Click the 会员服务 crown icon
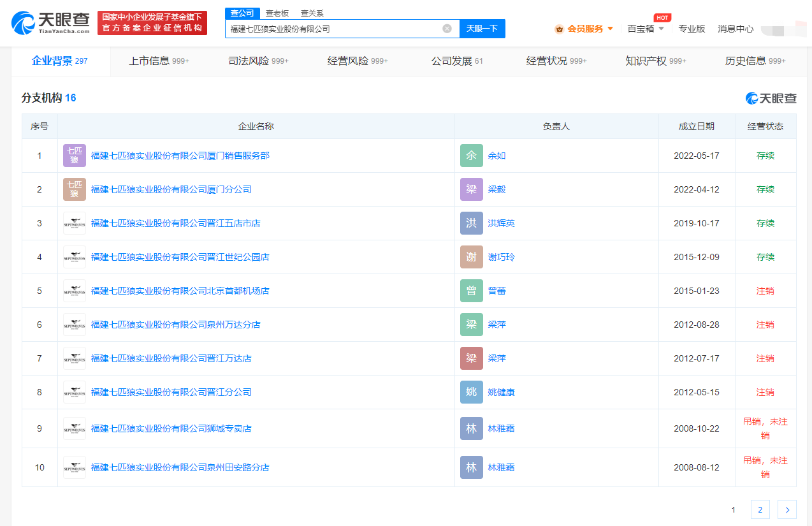The height and width of the screenshot is (526, 812). 559,29
